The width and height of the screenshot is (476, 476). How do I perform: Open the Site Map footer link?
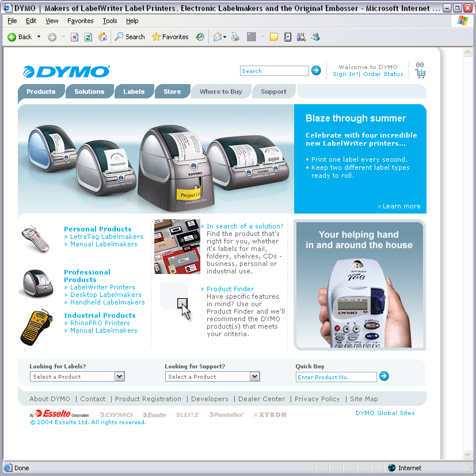364,399
